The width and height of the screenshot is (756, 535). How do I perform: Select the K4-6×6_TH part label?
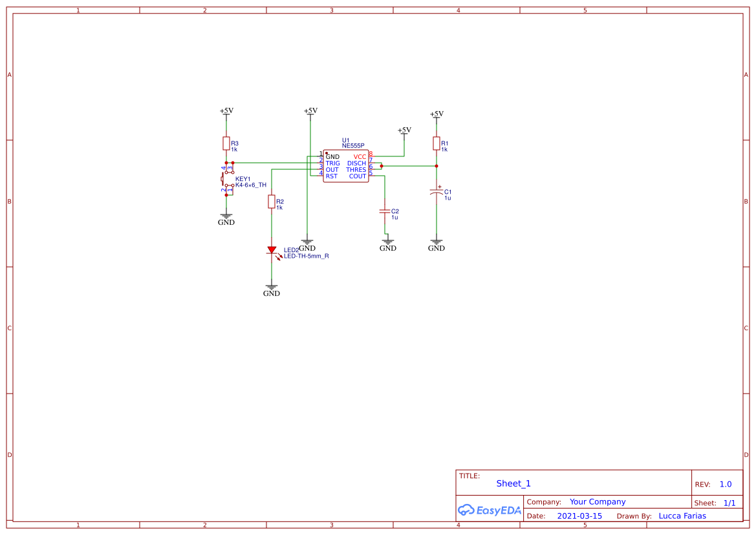coord(251,185)
